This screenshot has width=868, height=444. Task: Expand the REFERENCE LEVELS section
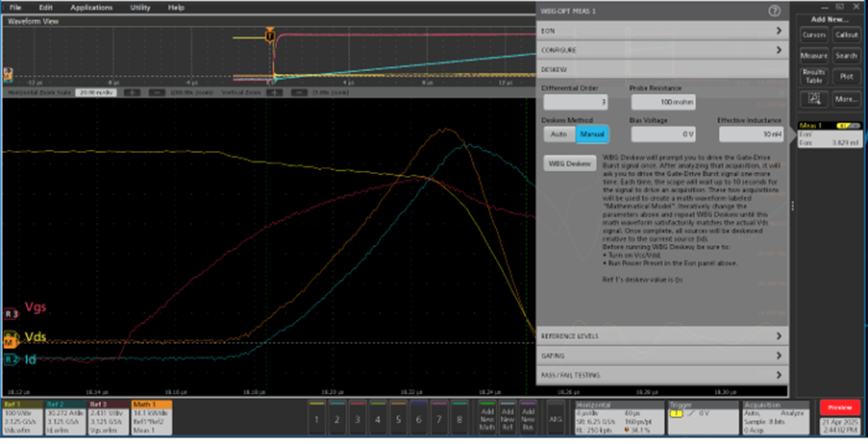coord(662,336)
